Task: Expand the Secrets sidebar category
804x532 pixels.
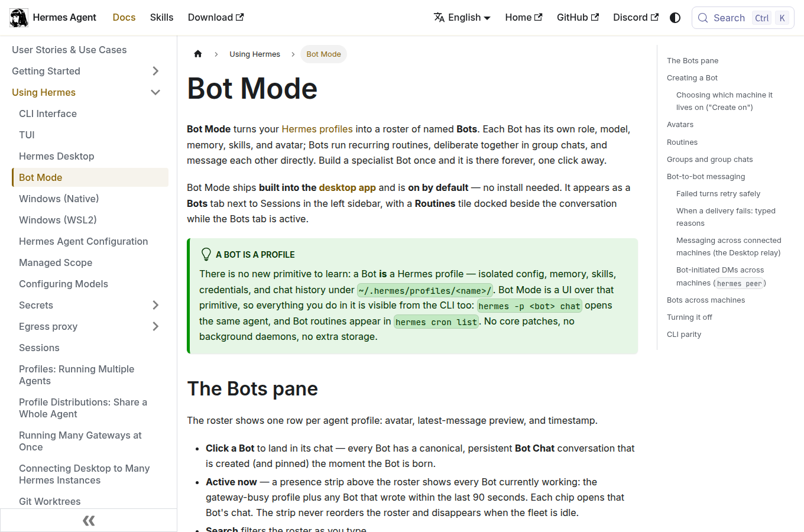Action: tap(155, 305)
